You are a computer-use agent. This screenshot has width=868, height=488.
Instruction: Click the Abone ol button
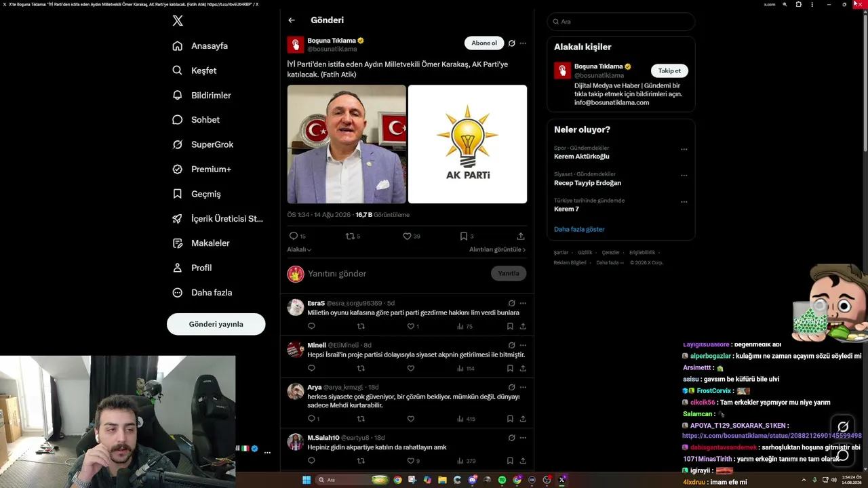click(x=484, y=43)
